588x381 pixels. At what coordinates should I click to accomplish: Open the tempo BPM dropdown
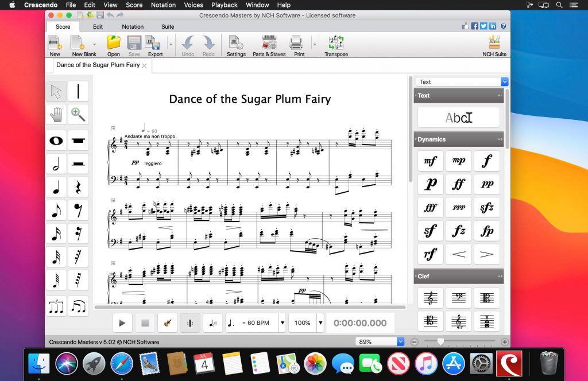pos(283,323)
